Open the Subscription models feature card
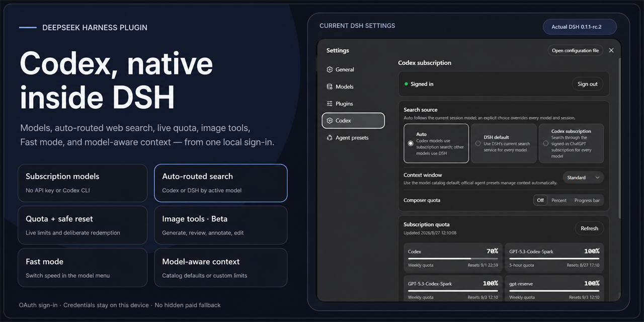Image resolution: width=644 pixels, height=322 pixels. 83,183
